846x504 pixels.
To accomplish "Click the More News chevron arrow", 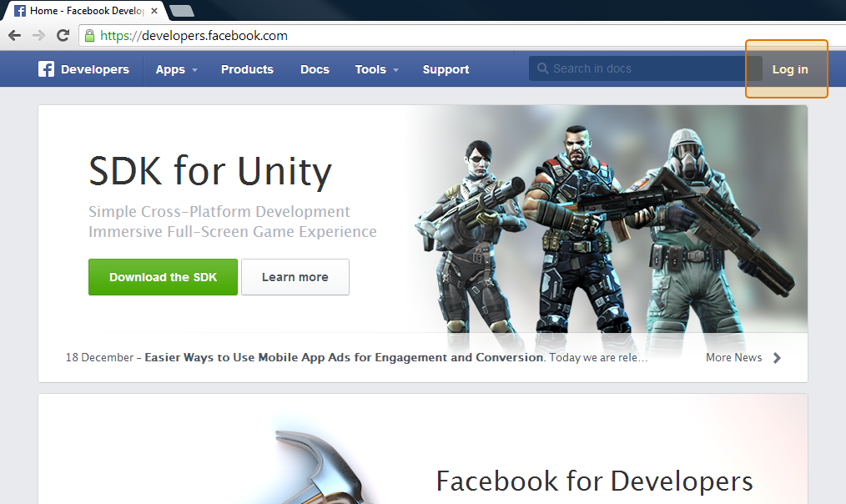I will coord(777,358).
